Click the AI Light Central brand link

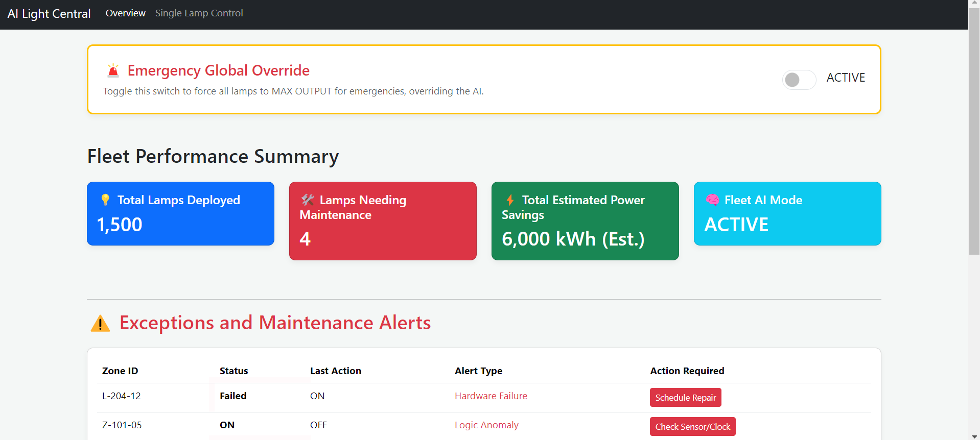point(49,14)
